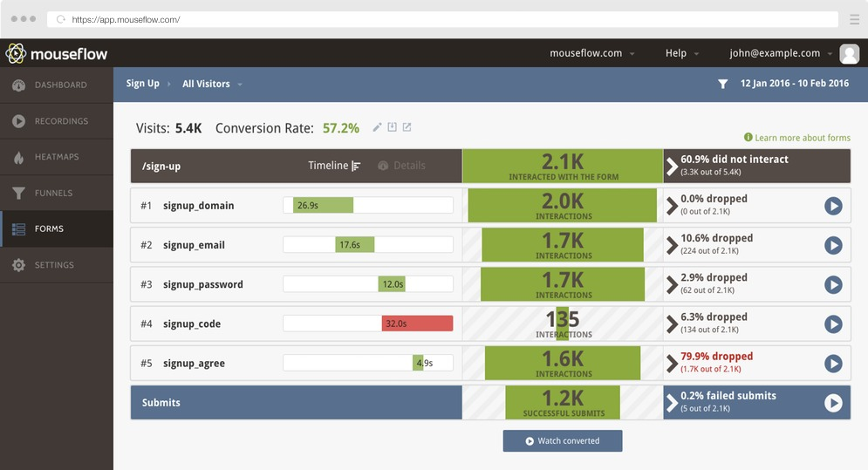
Task: Click the user avatar icon
Action: (849, 53)
